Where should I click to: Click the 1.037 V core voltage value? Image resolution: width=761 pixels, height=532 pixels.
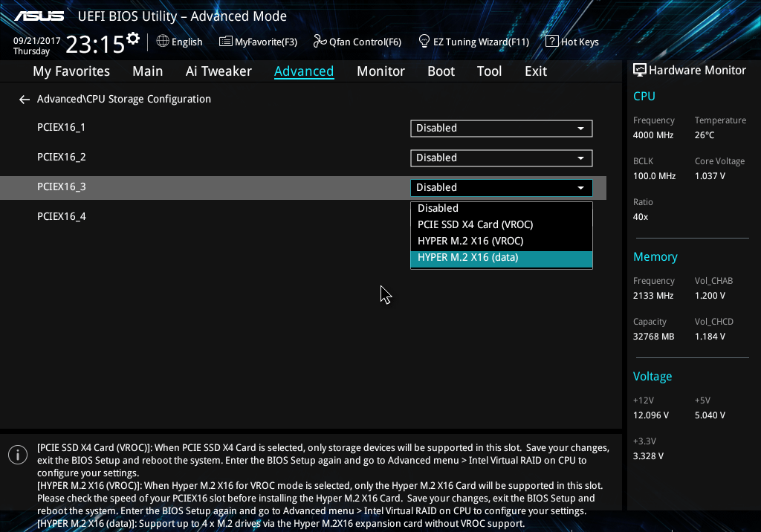click(710, 176)
